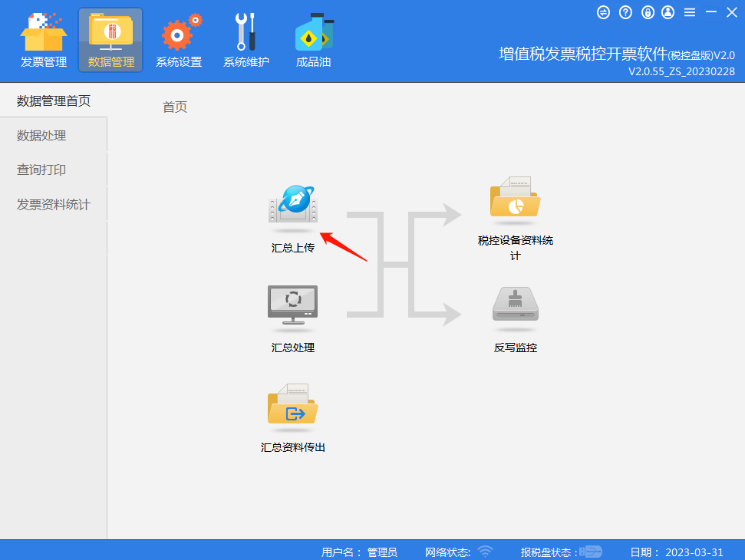Close the application window
Screen dimensions: 745x560
[732, 12]
